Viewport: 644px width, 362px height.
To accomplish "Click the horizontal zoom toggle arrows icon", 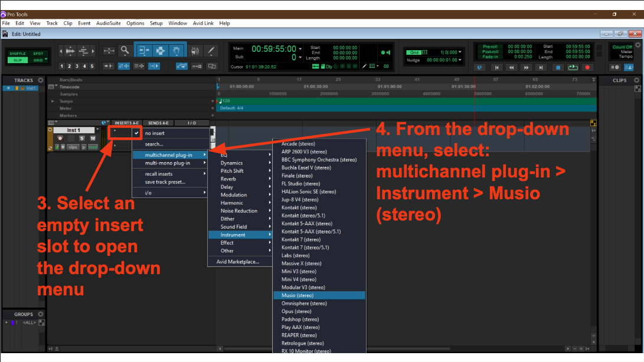I will pyautogui.click(x=109, y=51).
